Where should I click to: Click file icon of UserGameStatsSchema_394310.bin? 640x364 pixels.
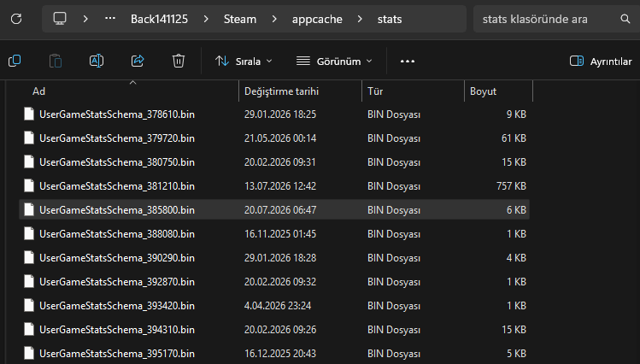click(29, 329)
